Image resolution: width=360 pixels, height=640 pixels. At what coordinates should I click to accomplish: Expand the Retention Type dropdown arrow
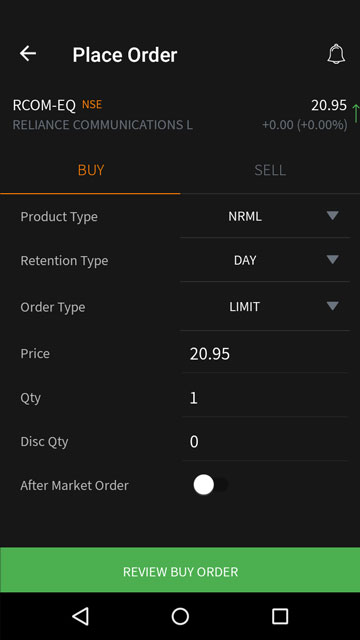333,260
